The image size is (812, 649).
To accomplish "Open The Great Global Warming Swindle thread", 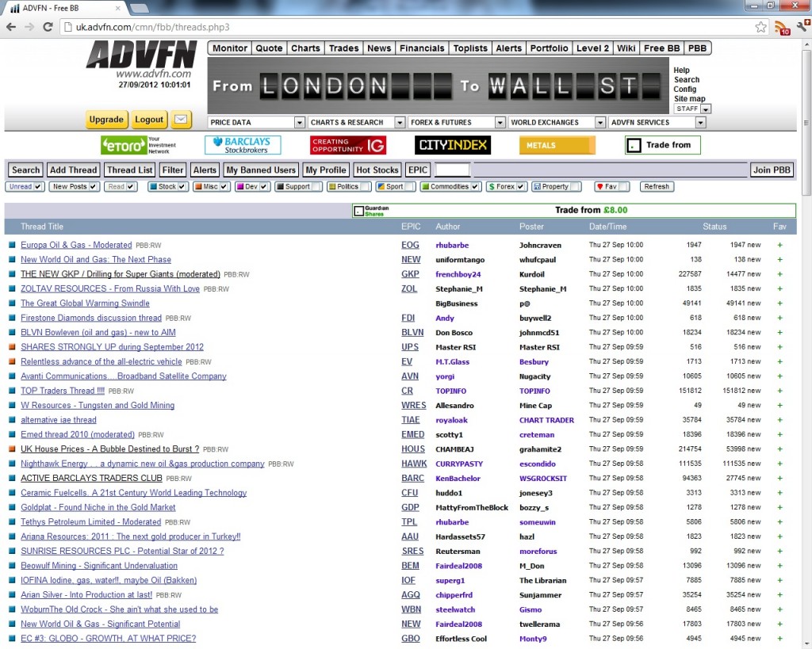I will (85, 304).
